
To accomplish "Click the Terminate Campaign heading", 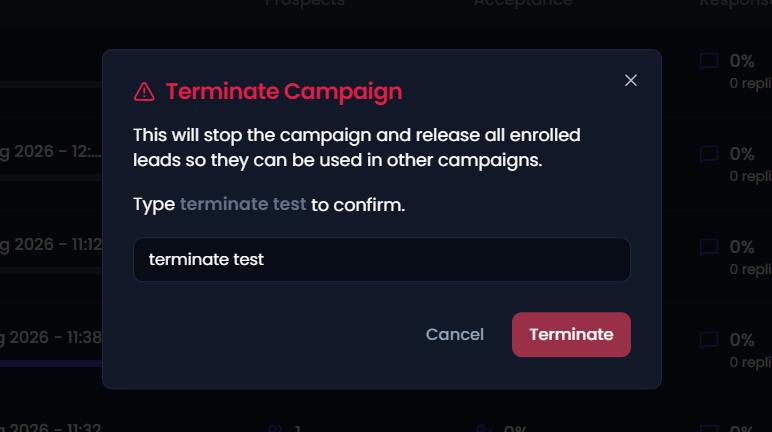I will coord(284,92).
